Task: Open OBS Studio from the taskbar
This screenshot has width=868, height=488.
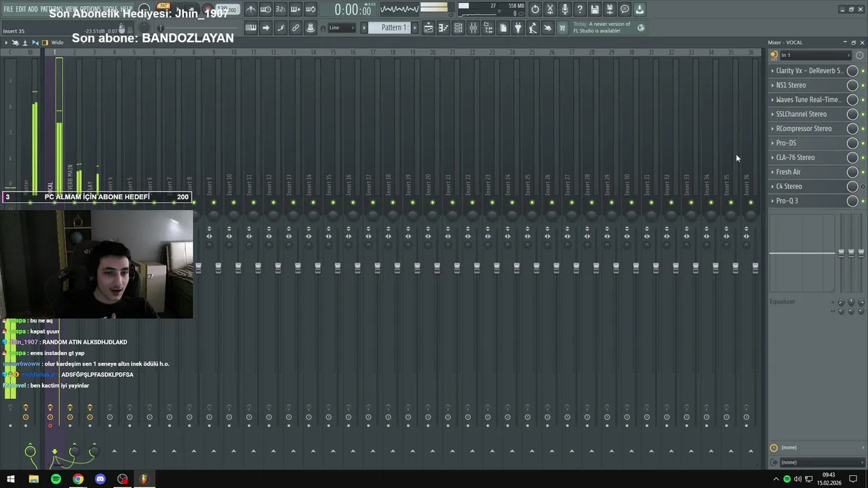Action: (x=122, y=479)
